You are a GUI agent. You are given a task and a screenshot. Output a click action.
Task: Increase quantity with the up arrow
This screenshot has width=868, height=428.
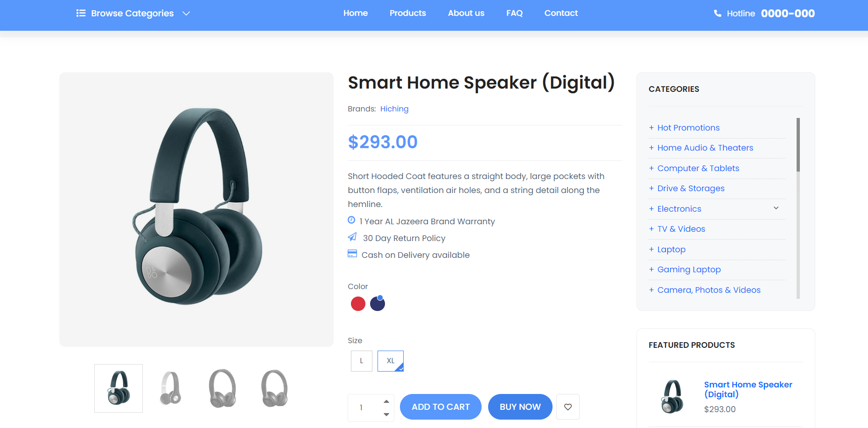click(x=386, y=401)
